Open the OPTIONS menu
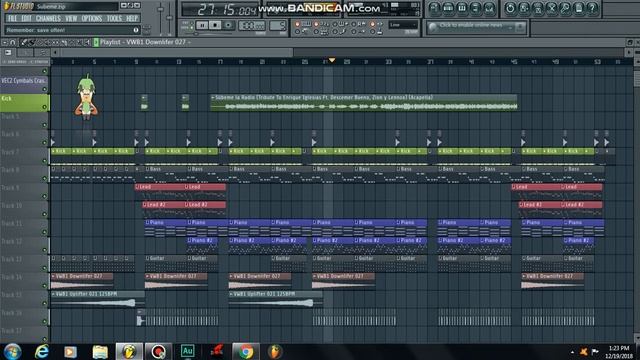The height and width of the screenshot is (360, 640). pos(92,18)
